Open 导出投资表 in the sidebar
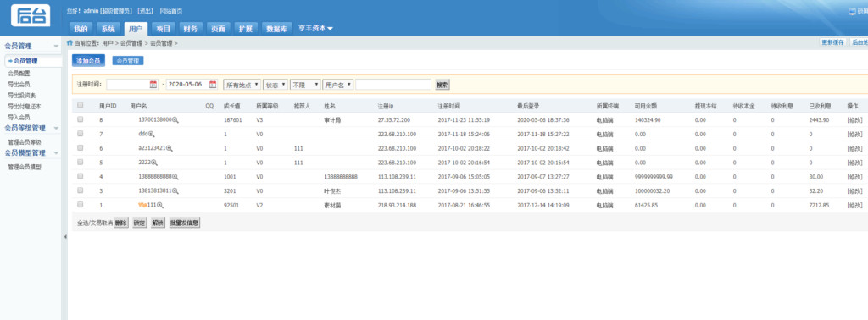Image resolution: width=868 pixels, height=320 pixels. 21,95
